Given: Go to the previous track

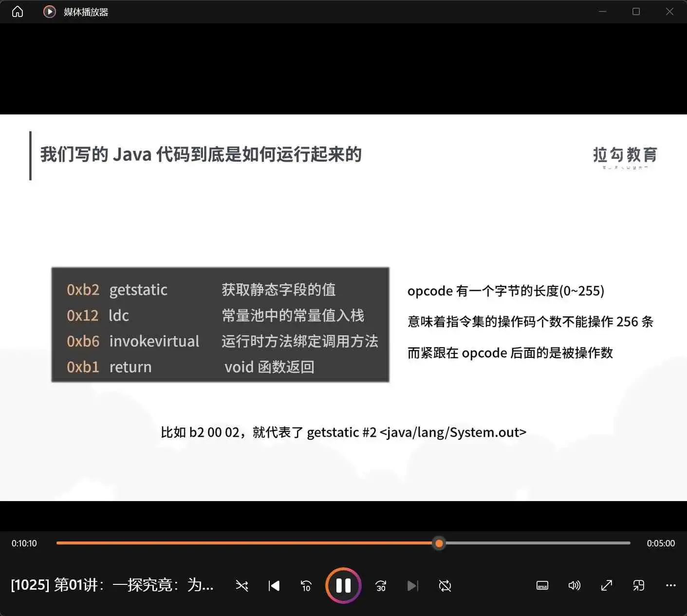Looking at the screenshot, I should pos(274,586).
